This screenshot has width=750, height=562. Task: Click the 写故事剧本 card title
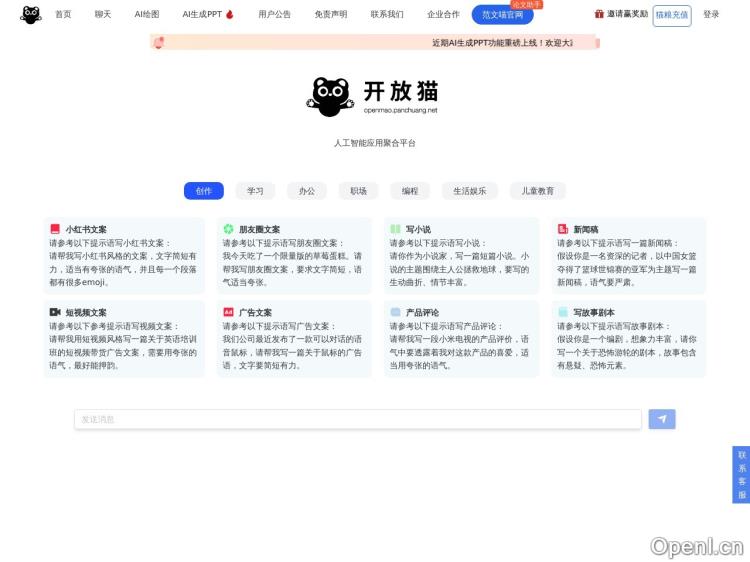click(x=594, y=312)
